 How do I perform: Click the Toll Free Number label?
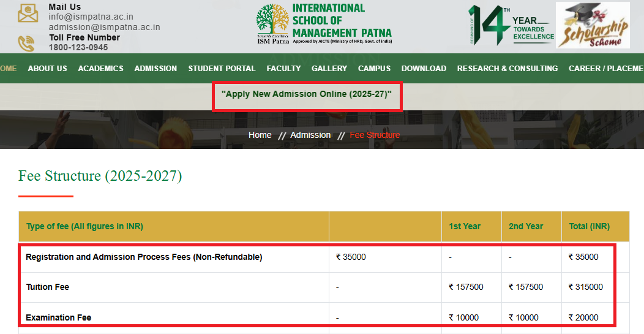click(x=84, y=37)
